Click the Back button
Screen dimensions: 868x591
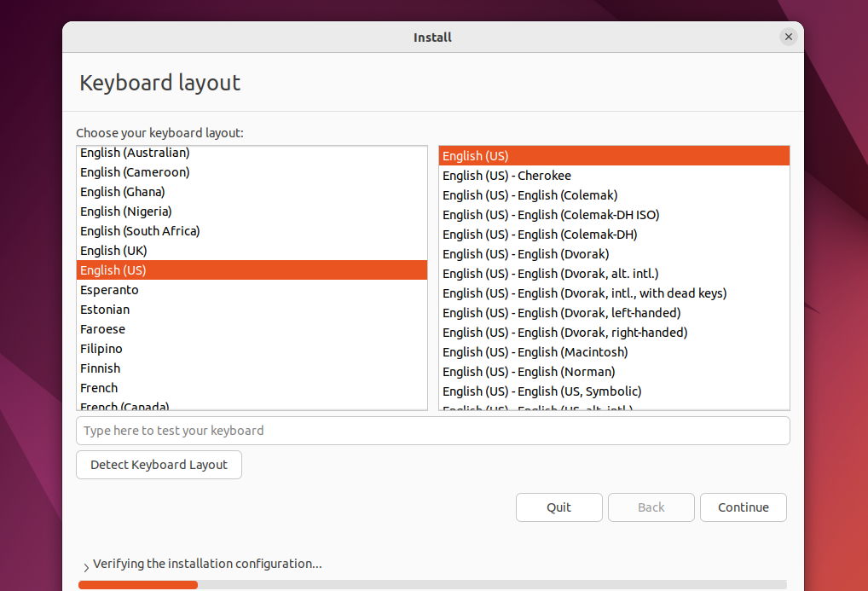(651, 507)
